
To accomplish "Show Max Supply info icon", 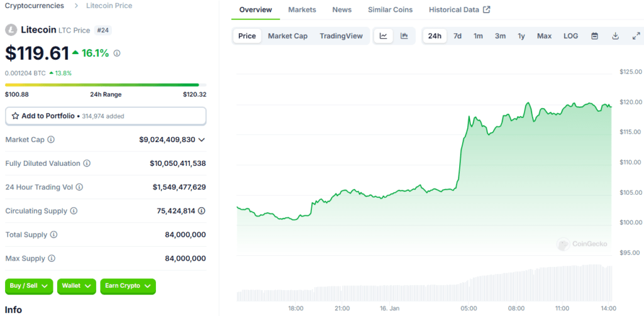I will 52,259.
